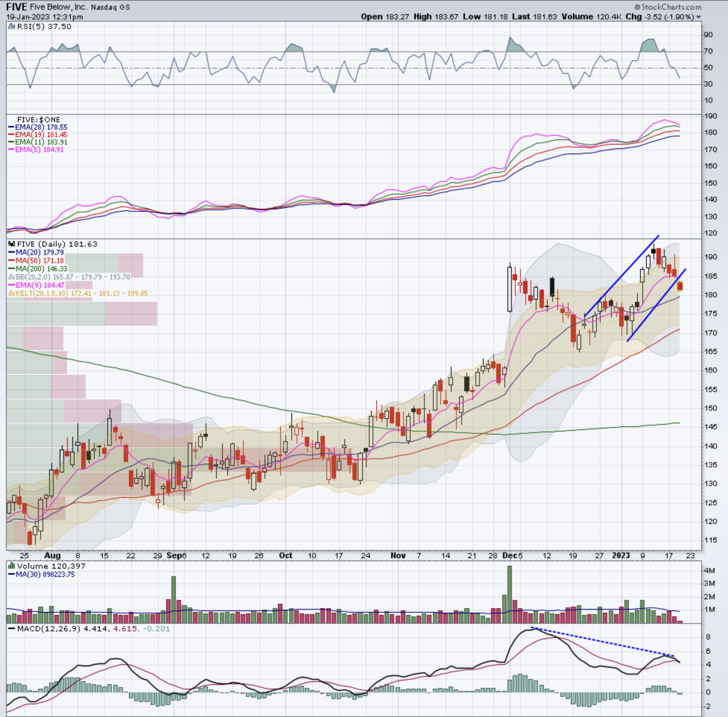Click the 2023 label on date axis
Screen dimensions: 728x717
(621, 555)
